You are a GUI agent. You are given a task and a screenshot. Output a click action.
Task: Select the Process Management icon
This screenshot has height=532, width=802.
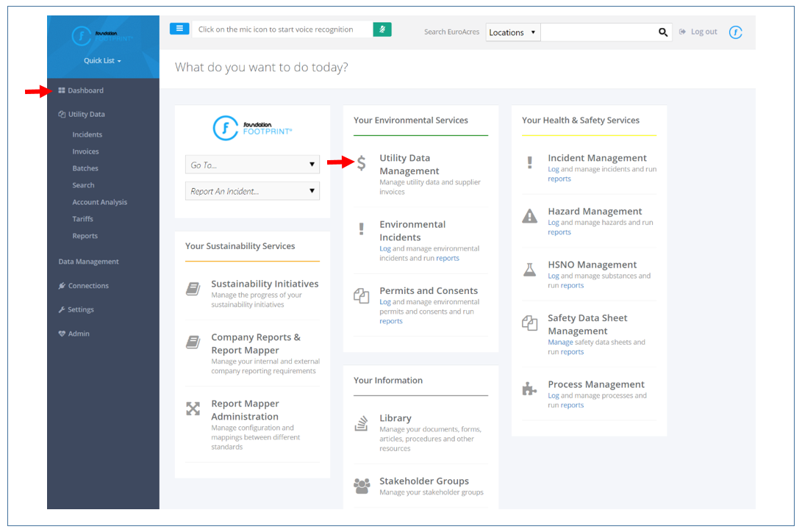tap(529, 389)
